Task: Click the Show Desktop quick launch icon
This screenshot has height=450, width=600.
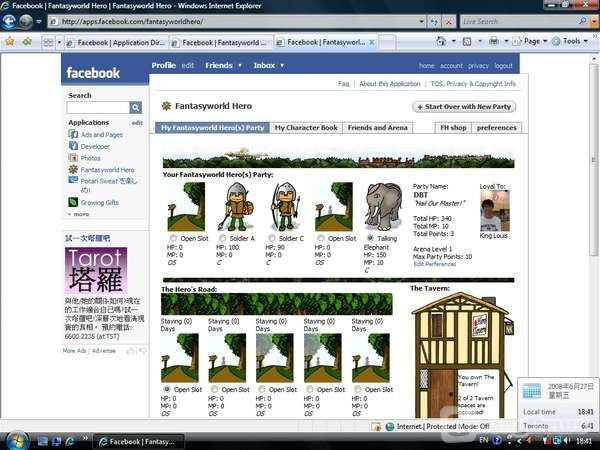Action: [42, 441]
